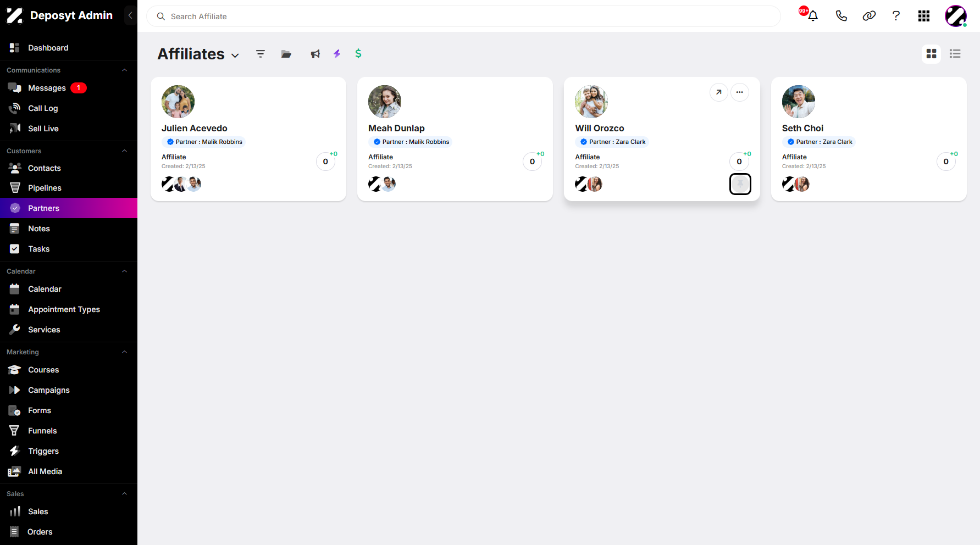
Task: Click the Search Affiliate field
Action: click(463, 16)
